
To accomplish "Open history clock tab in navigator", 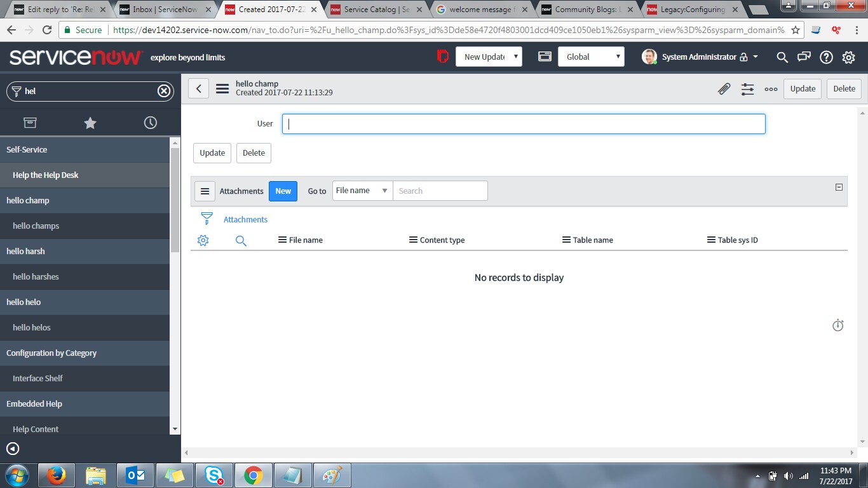I will pyautogui.click(x=151, y=123).
